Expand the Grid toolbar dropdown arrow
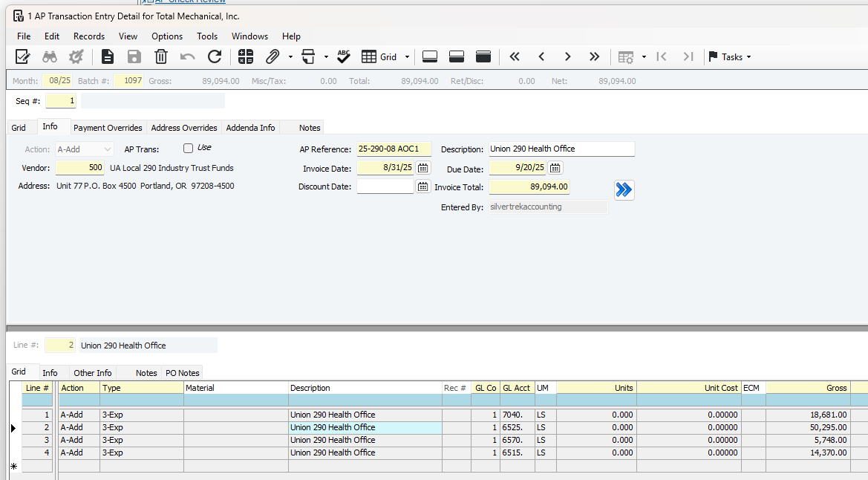 pos(407,57)
